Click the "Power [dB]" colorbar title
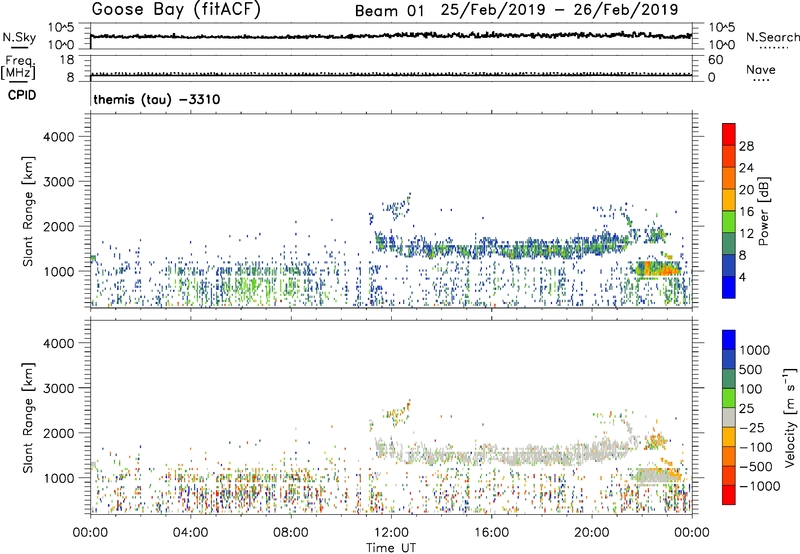Image resolution: width=800 pixels, height=554 pixels. pos(763,211)
